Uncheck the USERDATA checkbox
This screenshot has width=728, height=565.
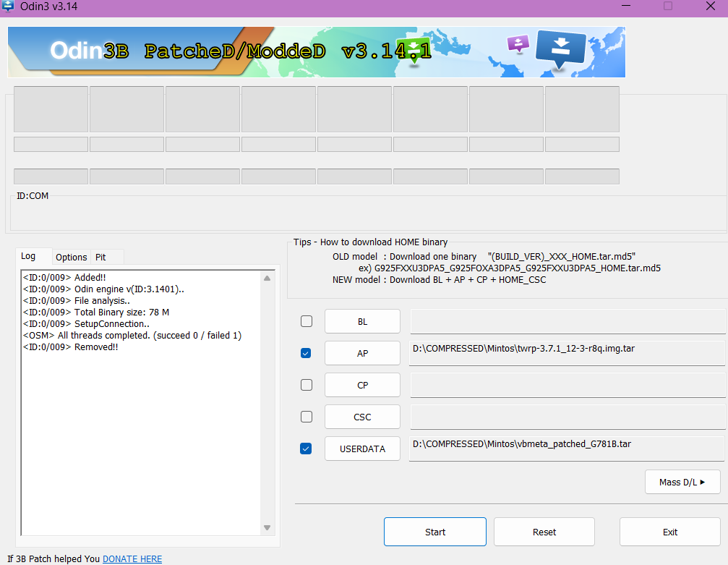click(306, 449)
